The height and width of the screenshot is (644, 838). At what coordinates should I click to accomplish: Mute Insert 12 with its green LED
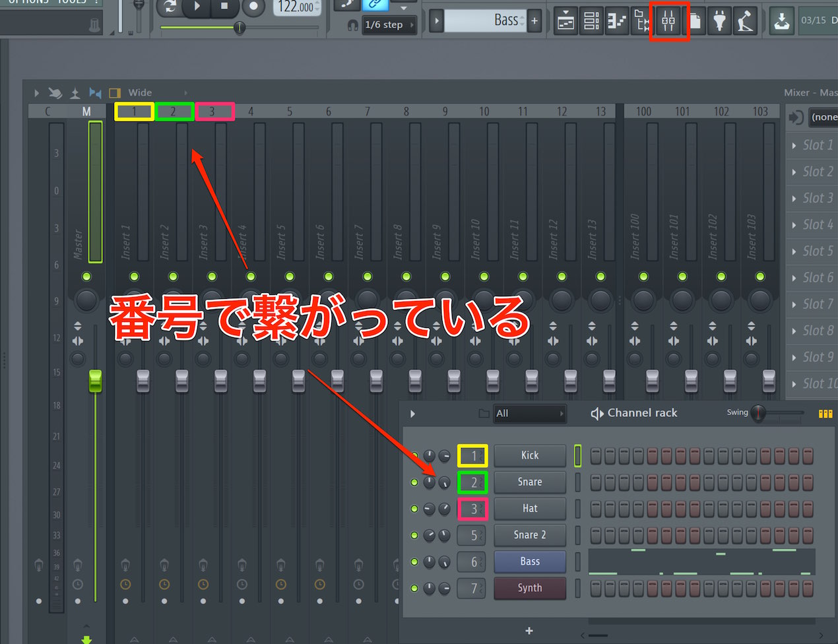(x=562, y=276)
